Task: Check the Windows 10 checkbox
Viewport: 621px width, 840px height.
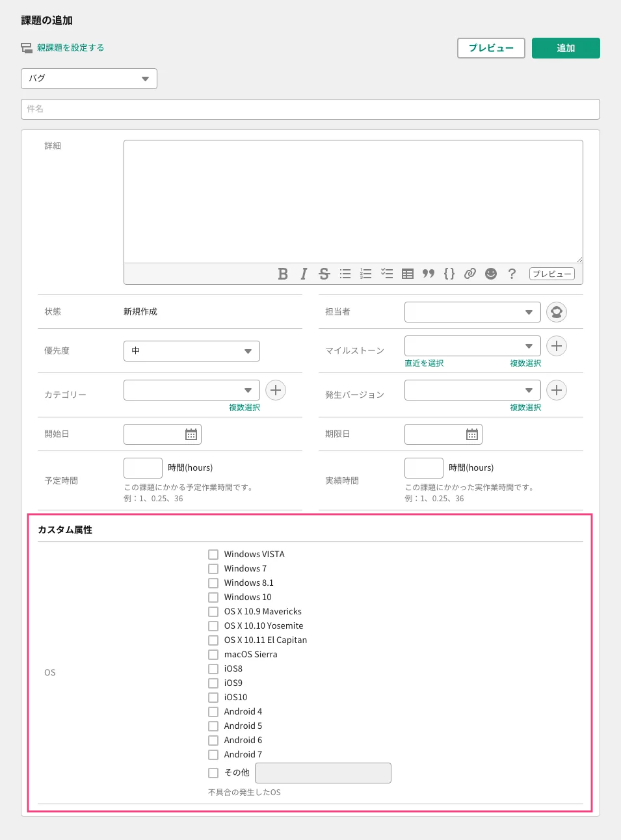Action: [x=213, y=597]
